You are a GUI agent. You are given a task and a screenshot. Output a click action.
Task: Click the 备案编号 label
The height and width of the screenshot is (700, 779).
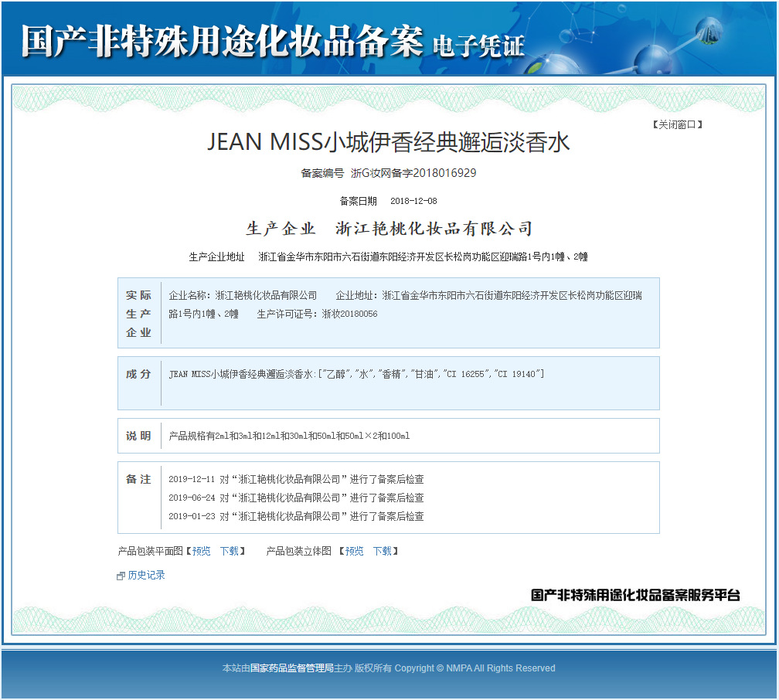[322, 173]
